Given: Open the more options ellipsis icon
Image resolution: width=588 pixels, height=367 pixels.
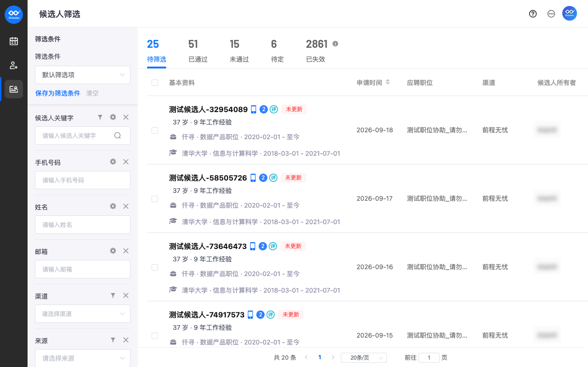Looking at the screenshot, I should coord(551,14).
